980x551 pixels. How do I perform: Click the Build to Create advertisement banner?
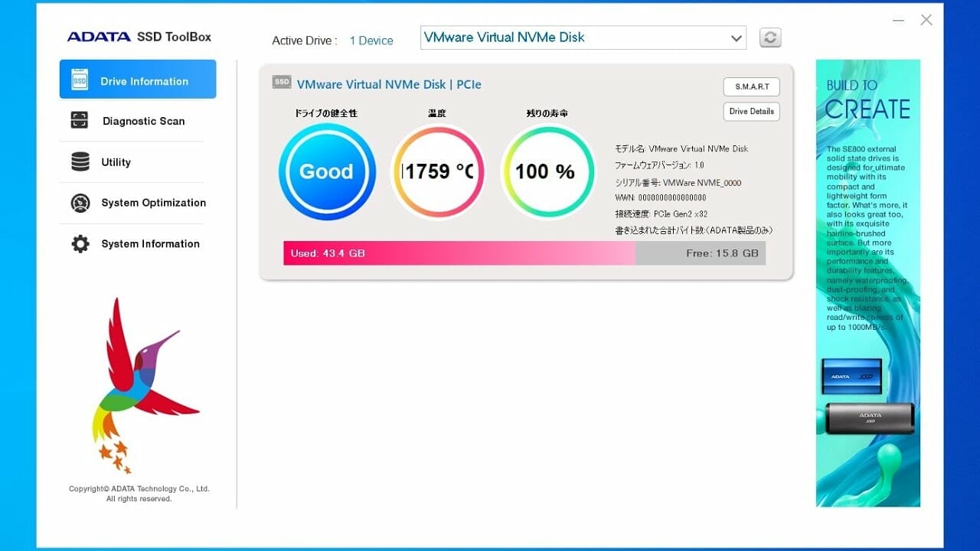point(868,283)
